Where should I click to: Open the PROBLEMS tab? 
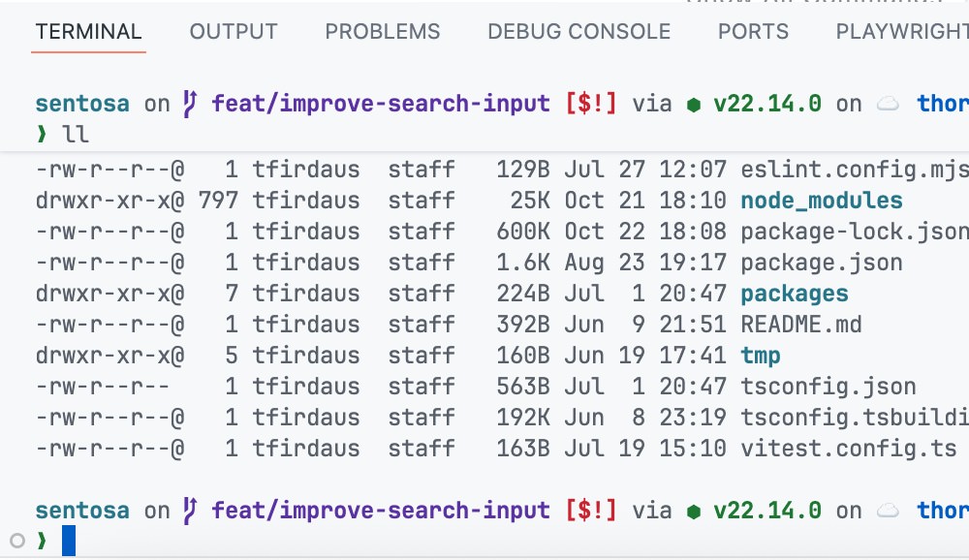[382, 31]
